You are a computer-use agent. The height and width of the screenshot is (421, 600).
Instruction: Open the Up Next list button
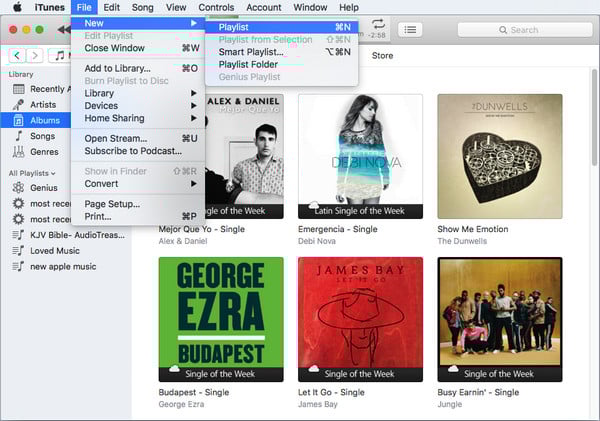pos(410,29)
